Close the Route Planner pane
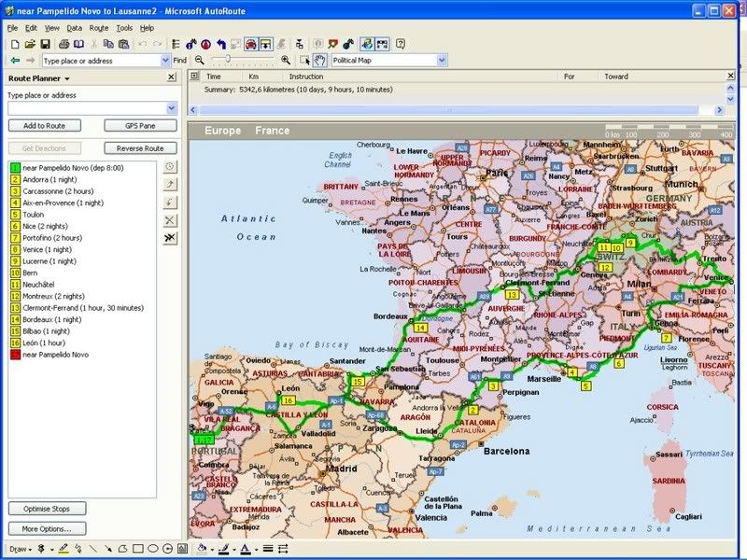This screenshot has width=747, height=560. point(172,77)
